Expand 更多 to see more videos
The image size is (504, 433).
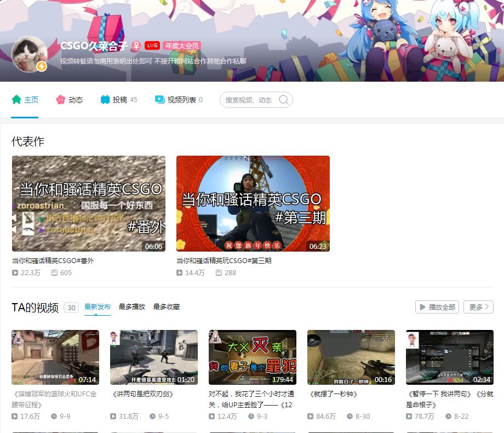pos(478,307)
